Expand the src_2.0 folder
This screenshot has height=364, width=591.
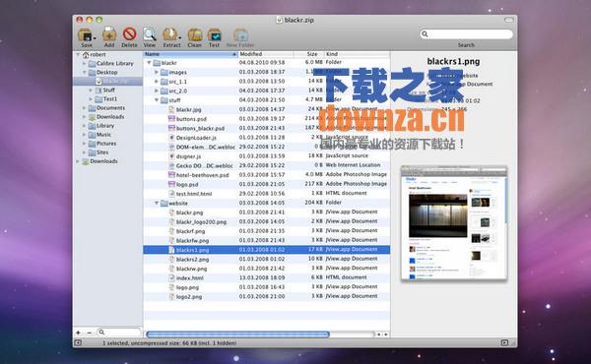(x=157, y=91)
